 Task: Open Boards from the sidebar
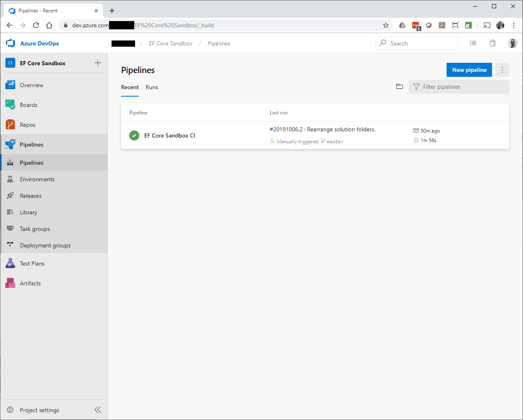tap(29, 105)
